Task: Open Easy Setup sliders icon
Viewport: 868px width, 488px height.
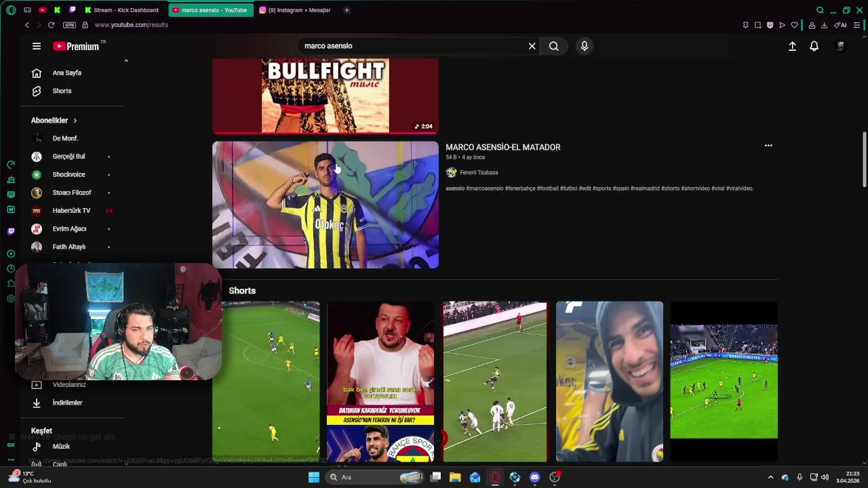Action: coord(857,25)
